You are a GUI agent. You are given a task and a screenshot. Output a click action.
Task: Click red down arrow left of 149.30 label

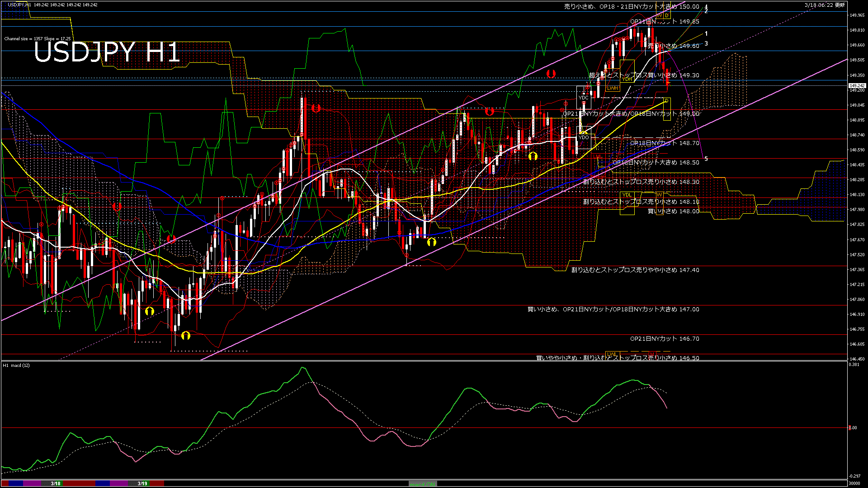click(551, 73)
